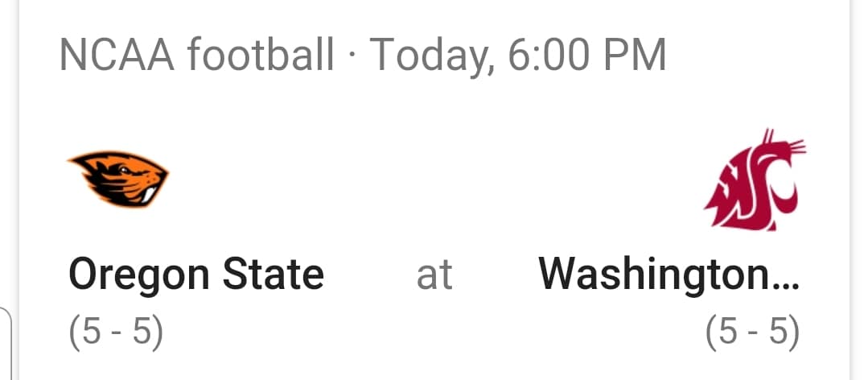Click the "6:00 PM" kickoff time

tap(588, 55)
